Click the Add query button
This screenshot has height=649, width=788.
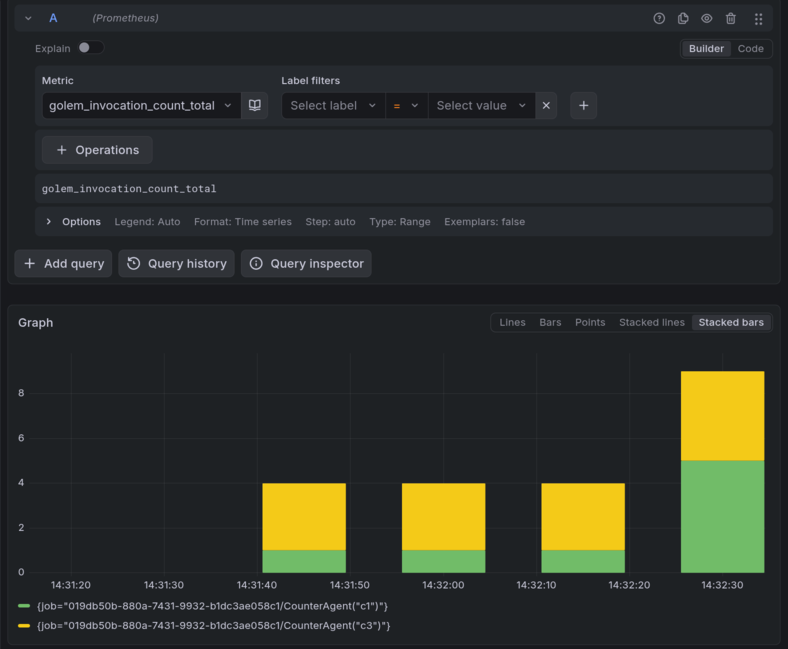[64, 264]
